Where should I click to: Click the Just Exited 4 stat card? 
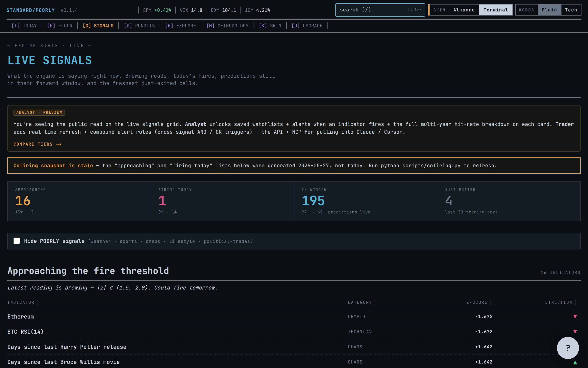tap(509, 201)
